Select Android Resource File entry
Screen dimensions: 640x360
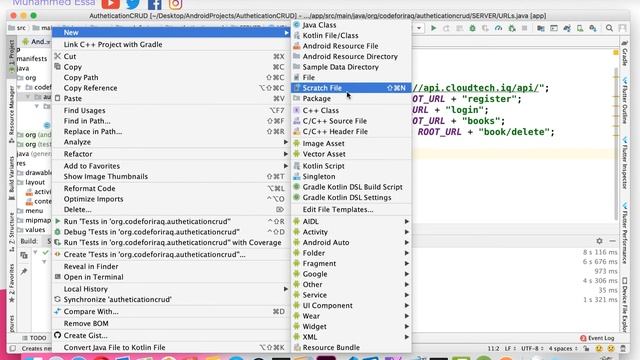pyautogui.click(x=351, y=46)
